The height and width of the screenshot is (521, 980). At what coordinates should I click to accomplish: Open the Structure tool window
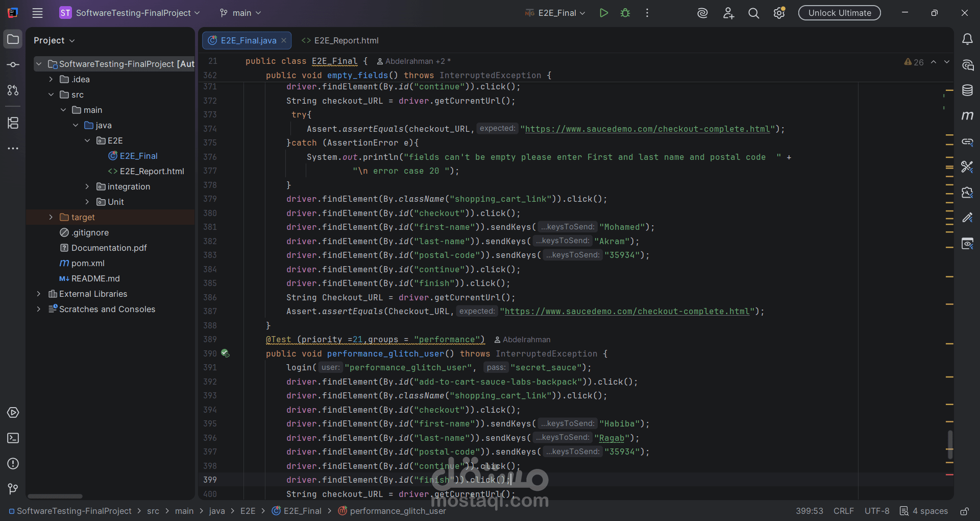13,123
